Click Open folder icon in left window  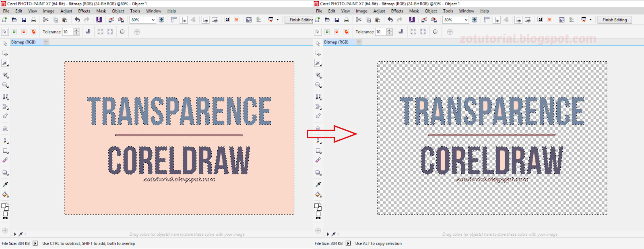pos(14,20)
